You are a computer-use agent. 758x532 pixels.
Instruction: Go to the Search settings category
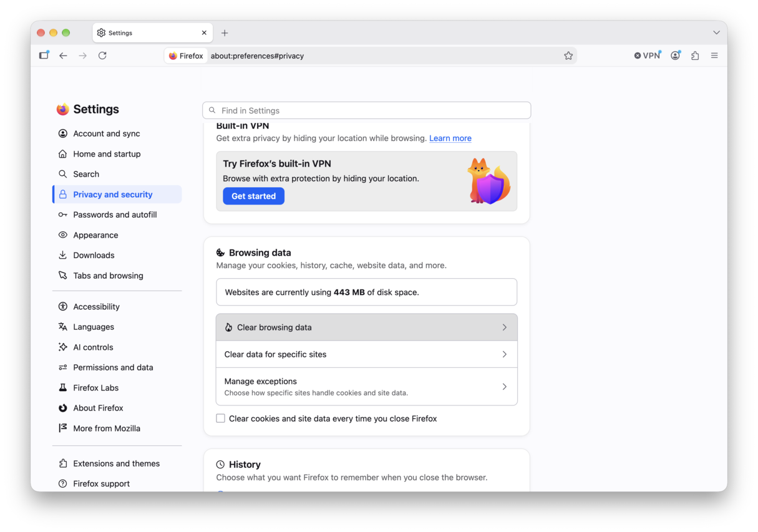pos(117,174)
